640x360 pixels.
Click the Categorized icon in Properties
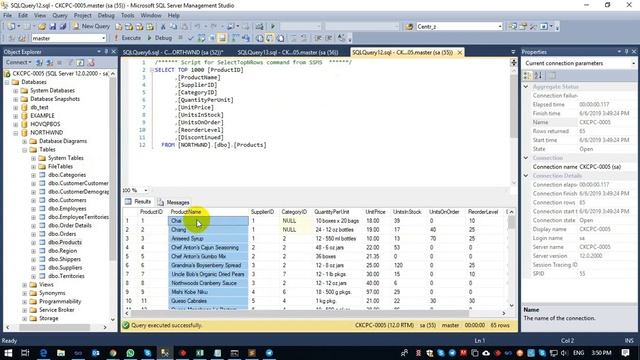tap(527, 76)
